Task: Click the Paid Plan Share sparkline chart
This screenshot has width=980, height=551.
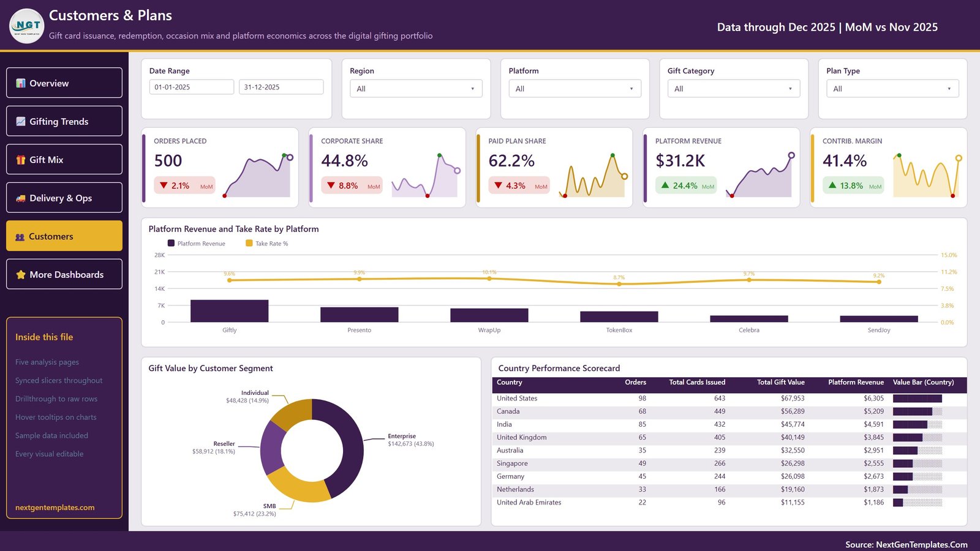Action: [594, 176]
